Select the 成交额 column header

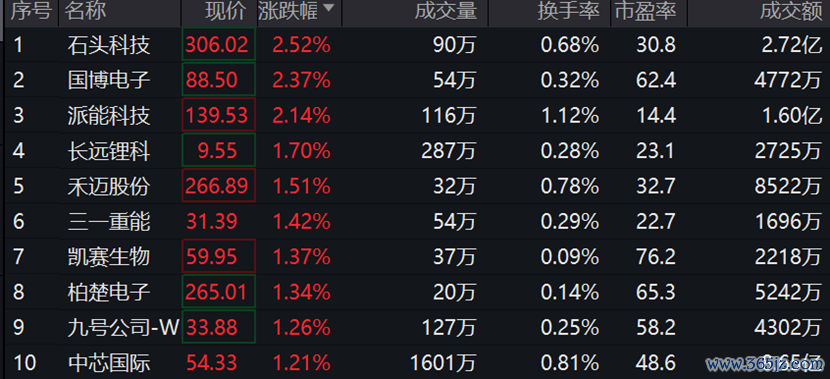[x=791, y=12]
